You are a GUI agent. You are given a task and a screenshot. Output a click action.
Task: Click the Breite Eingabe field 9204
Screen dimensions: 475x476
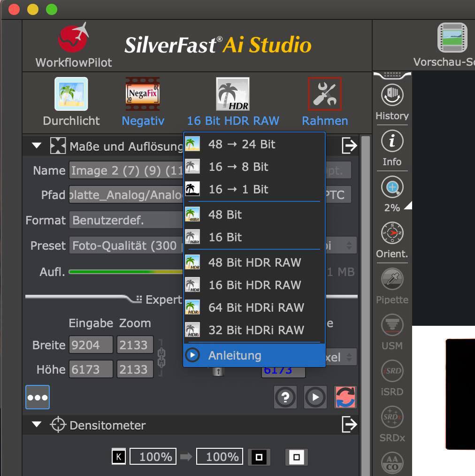91,345
